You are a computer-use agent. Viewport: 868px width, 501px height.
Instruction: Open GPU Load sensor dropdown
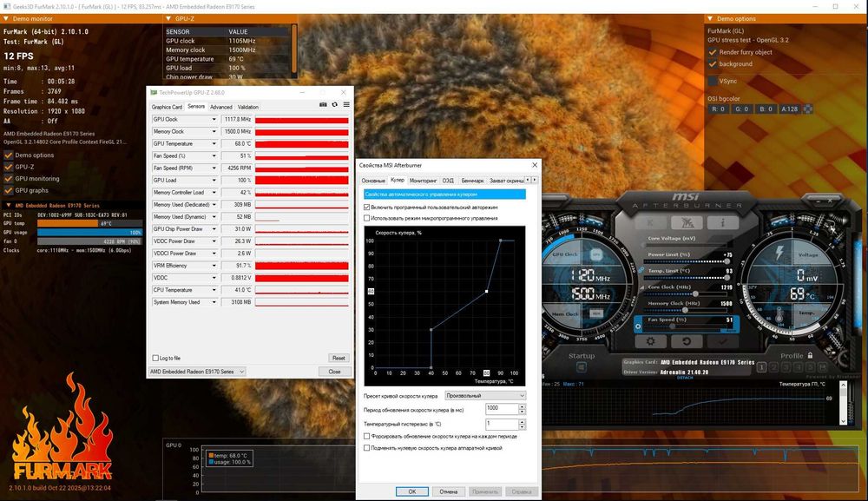coord(214,181)
